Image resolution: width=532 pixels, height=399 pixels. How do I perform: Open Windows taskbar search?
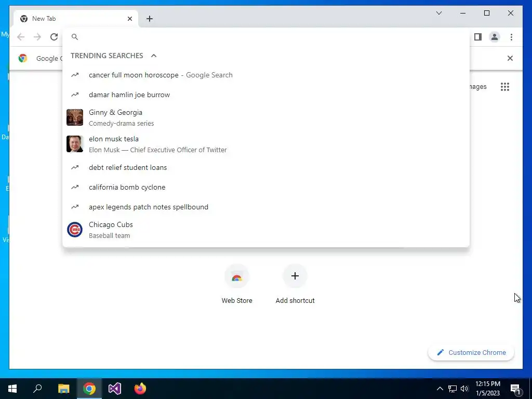[x=37, y=389]
